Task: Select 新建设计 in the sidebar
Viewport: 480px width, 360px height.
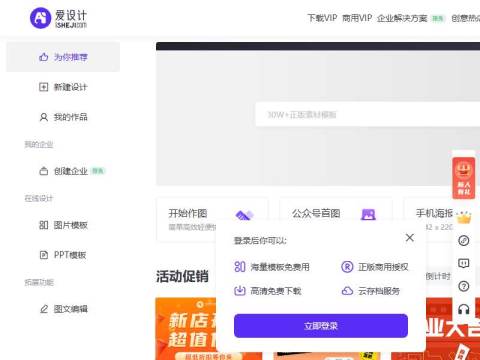Action: (x=63, y=87)
